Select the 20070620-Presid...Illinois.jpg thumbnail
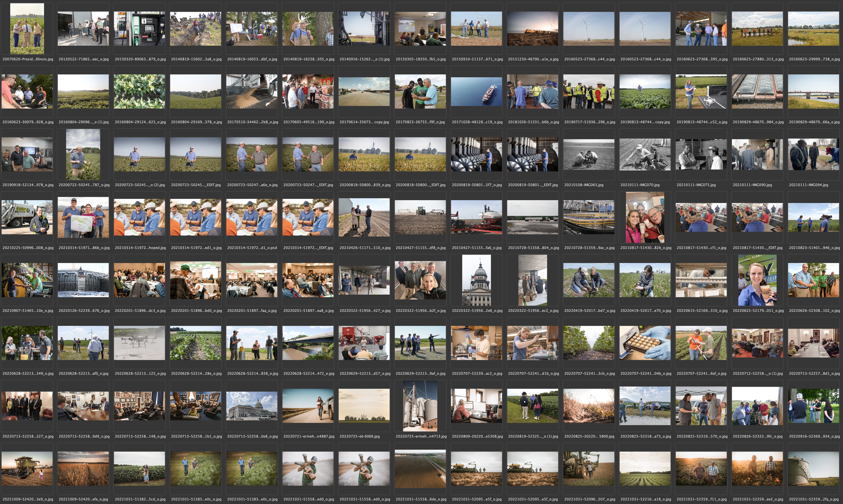 tap(27, 29)
